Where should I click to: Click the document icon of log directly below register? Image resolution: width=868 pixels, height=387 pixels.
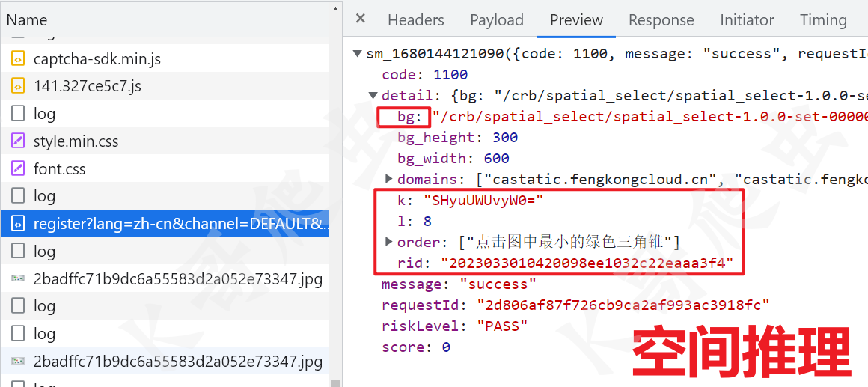18,252
